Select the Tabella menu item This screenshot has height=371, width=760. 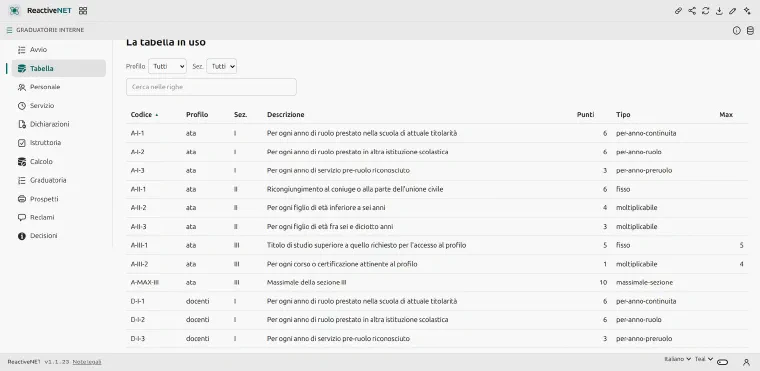point(59,68)
